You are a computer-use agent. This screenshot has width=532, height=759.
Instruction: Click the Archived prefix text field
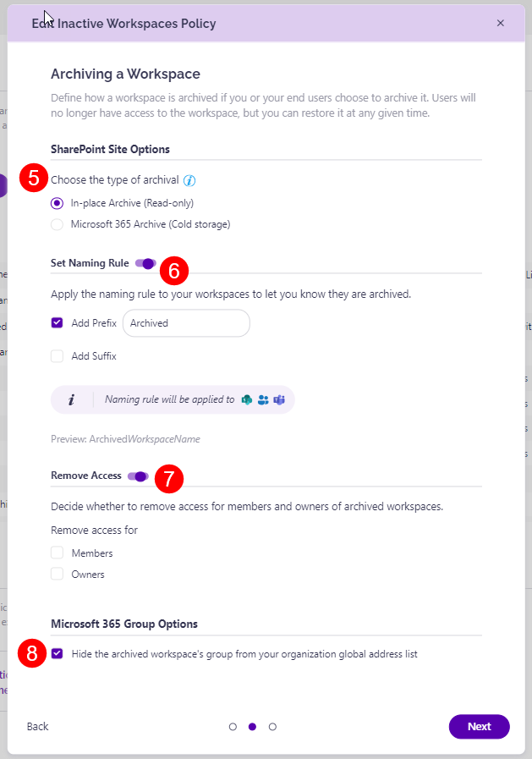point(185,322)
